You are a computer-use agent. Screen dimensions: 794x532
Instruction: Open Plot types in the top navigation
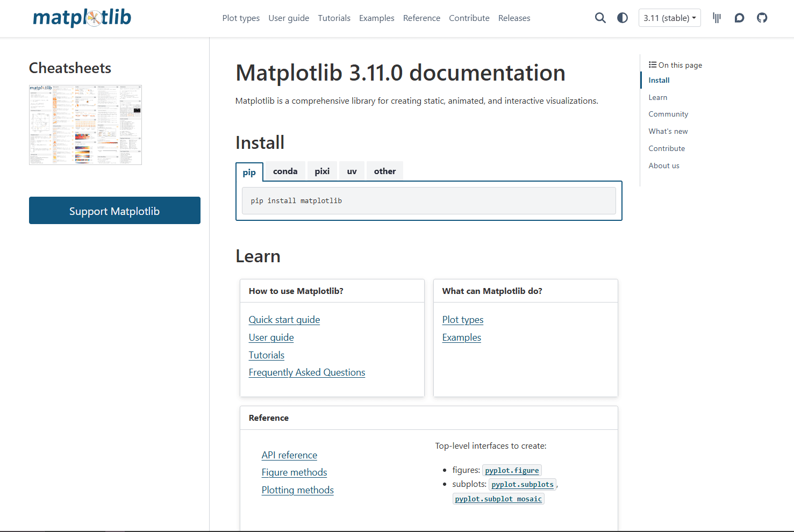point(241,18)
